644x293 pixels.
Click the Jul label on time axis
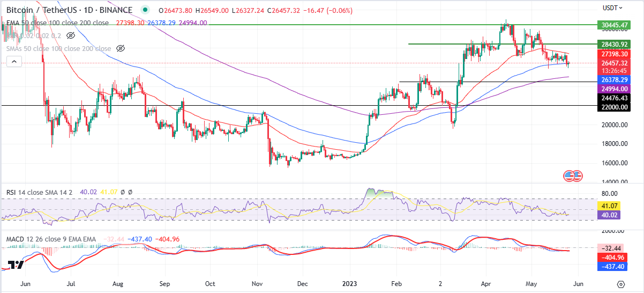pyautogui.click(x=71, y=283)
